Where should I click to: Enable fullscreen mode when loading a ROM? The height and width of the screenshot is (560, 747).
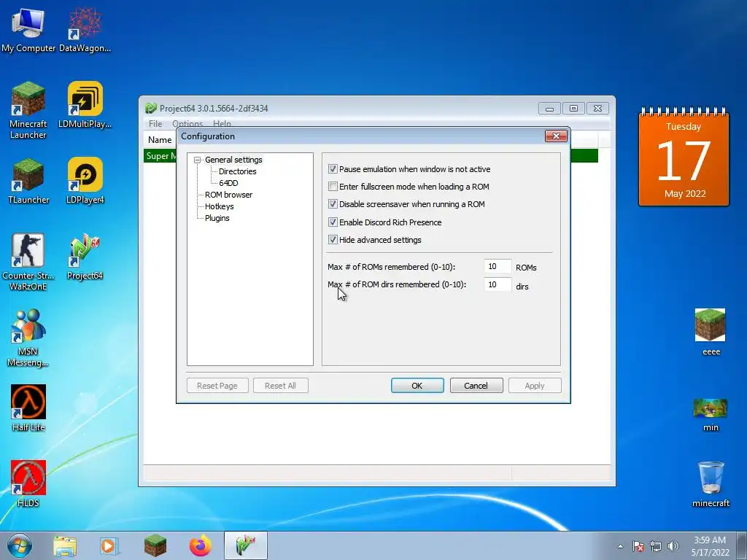(x=333, y=187)
